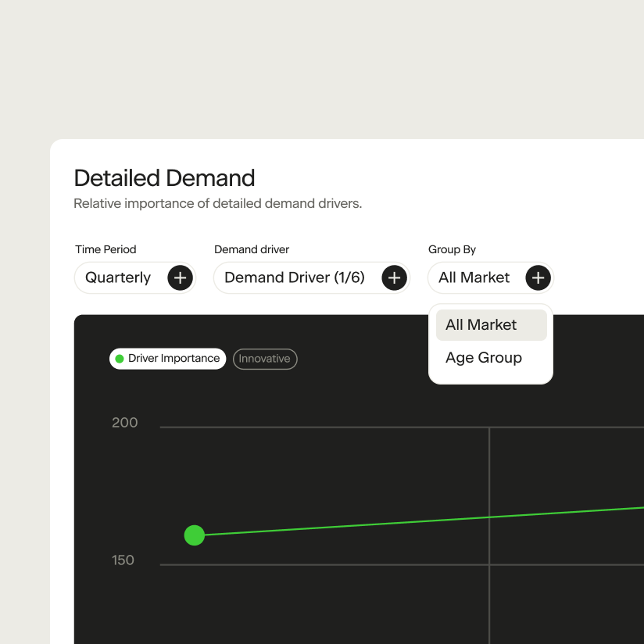
Task: Open the Quarterly time period dropdown
Action: (117, 277)
